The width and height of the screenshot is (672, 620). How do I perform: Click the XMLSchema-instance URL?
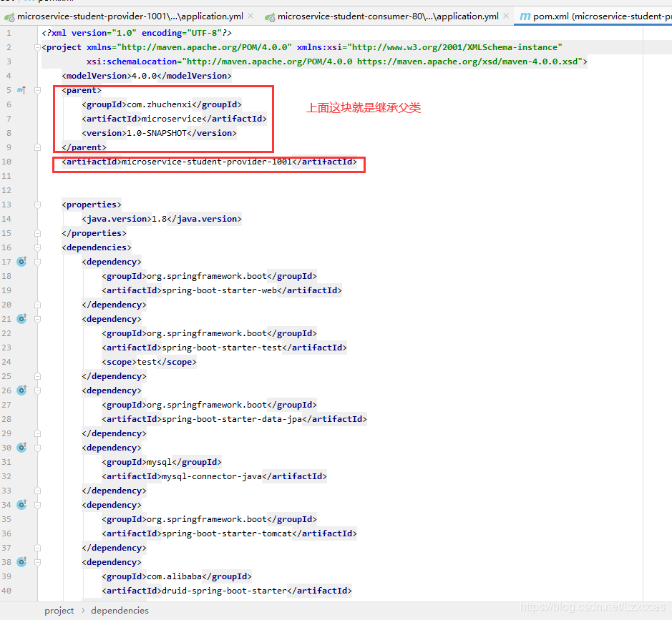[x=454, y=47]
